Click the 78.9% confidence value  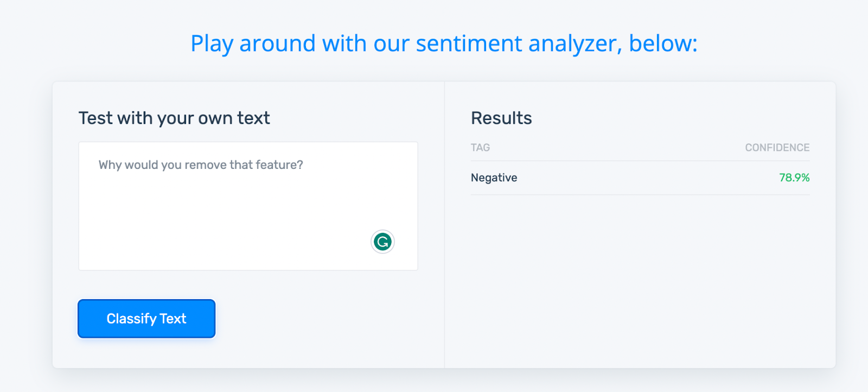(794, 178)
